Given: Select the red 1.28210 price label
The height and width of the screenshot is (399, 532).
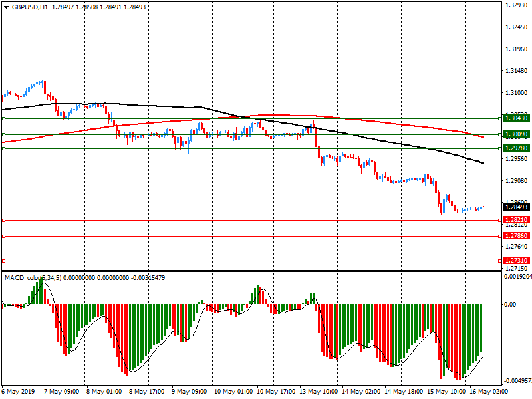Looking at the screenshot, I should 516,219.
